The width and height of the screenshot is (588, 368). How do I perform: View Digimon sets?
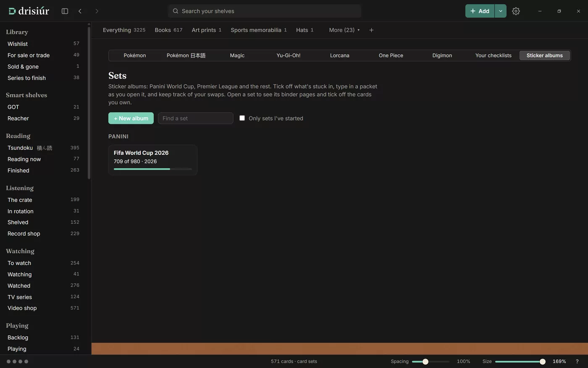(442, 56)
